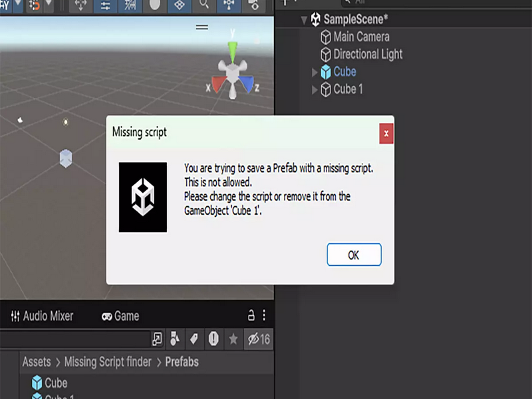The height and width of the screenshot is (399, 532).
Task: Click the search by import log type icon
Action: click(213, 338)
